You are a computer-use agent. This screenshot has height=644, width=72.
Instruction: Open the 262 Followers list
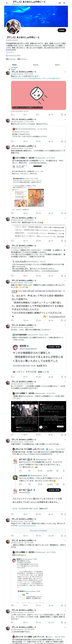[22, 59]
